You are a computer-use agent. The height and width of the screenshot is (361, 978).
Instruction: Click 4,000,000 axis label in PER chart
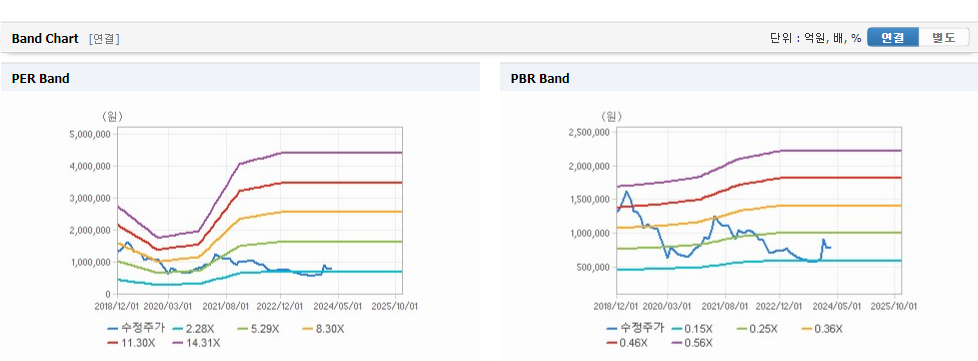(x=89, y=166)
